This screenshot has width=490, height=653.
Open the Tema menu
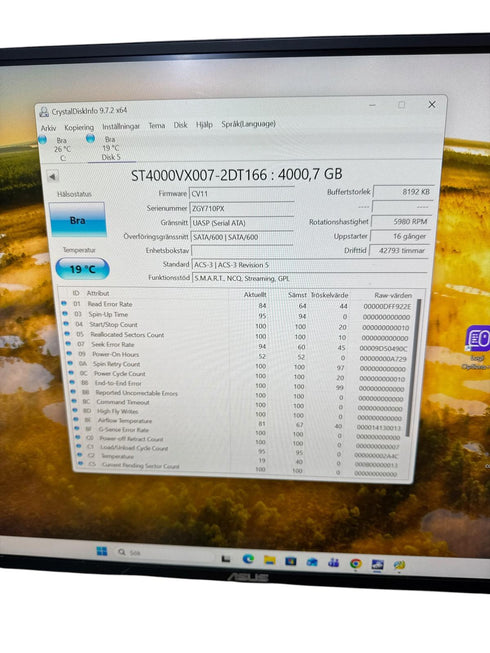tap(157, 125)
